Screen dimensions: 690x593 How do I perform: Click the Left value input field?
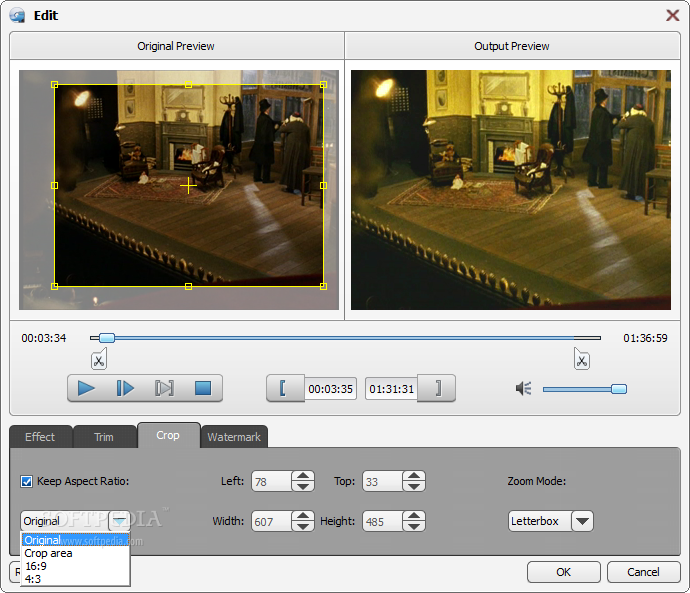click(x=272, y=481)
